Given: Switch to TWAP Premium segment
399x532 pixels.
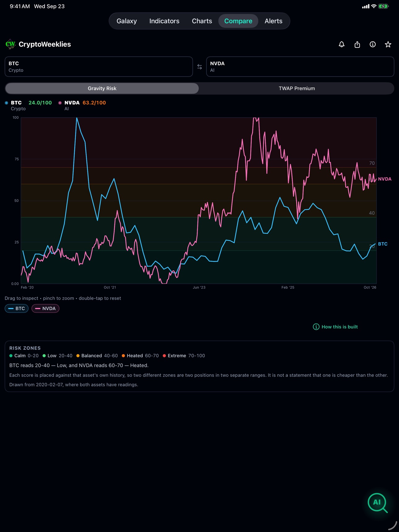Looking at the screenshot, I should (297, 88).
